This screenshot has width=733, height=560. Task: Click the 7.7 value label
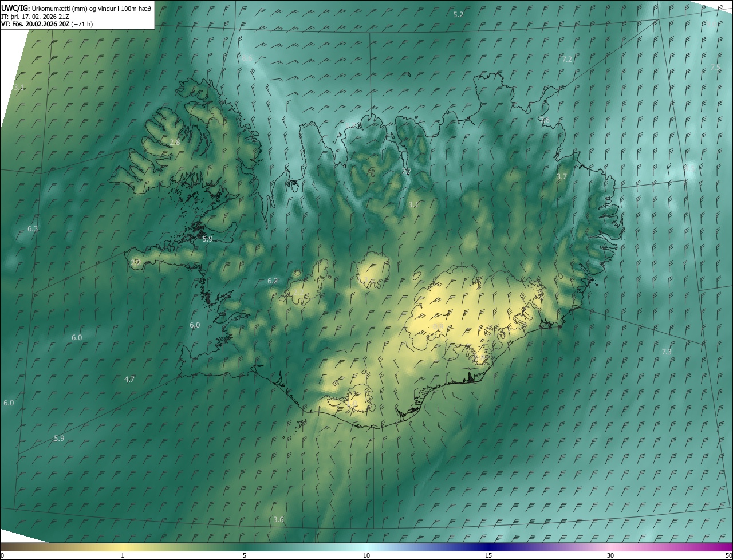pyautogui.click(x=406, y=172)
